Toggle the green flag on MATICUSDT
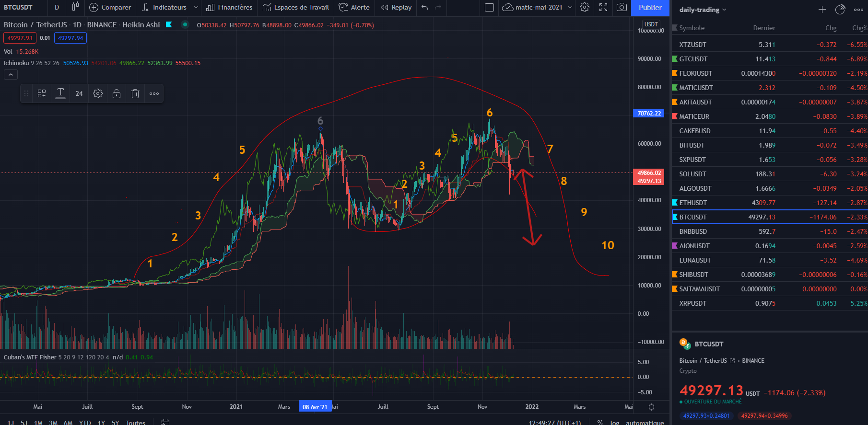This screenshot has height=425, width=868. (675, 88)
